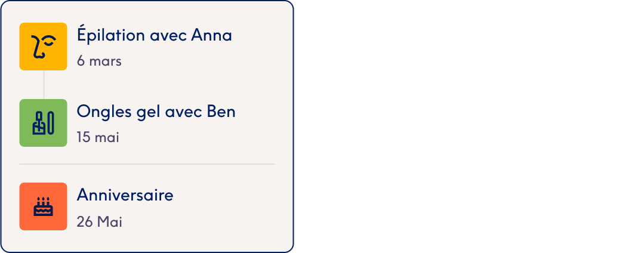Click the orange birthday cake icon
Screen dimensions: 644x253
(43, 206)
